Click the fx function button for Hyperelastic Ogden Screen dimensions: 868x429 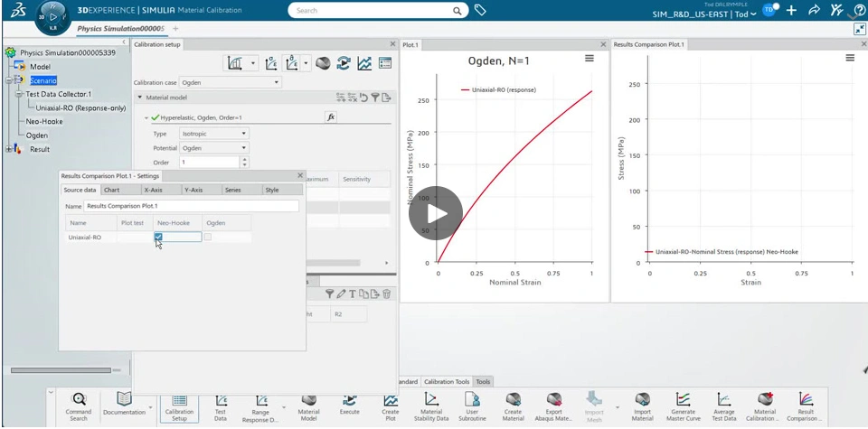(x=331, y=117)
